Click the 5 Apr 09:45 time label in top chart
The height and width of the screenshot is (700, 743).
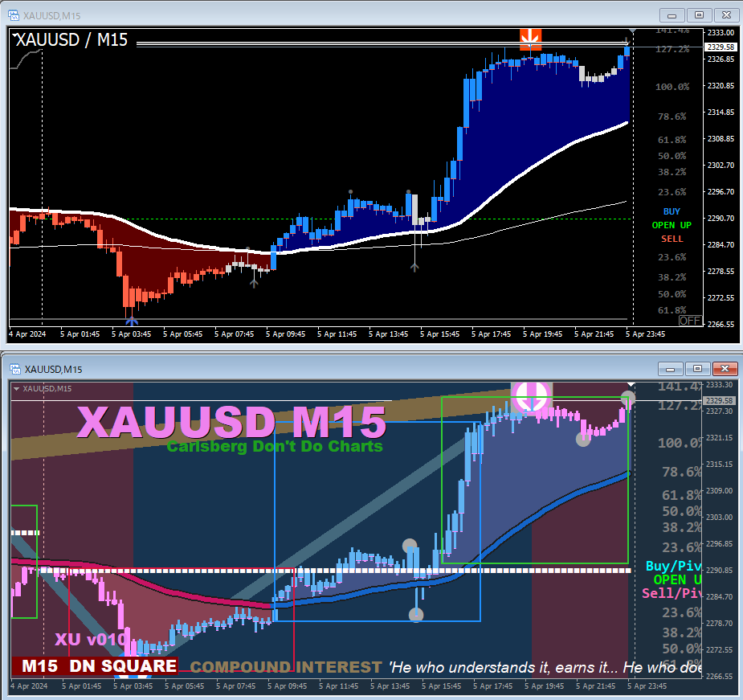pos(286,334)
